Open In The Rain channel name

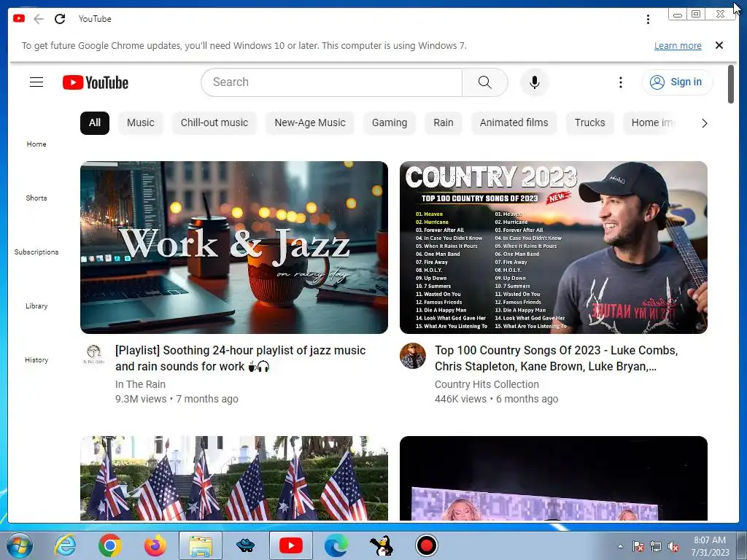coord(140,384)
